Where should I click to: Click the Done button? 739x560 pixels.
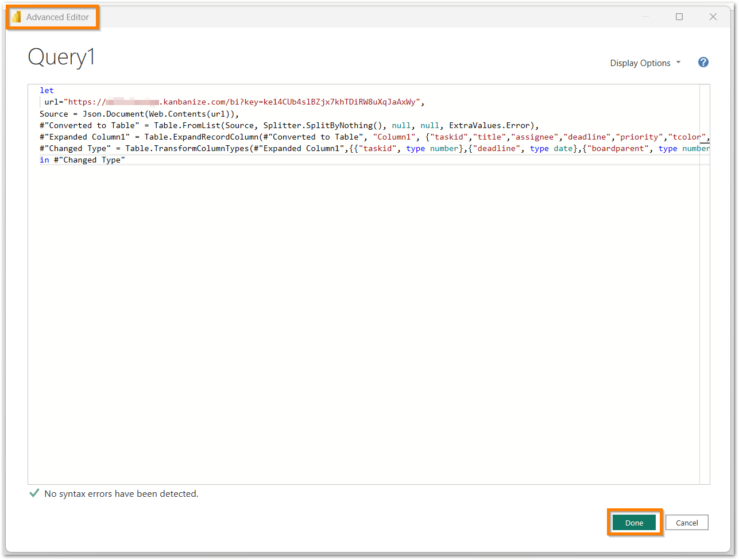click(634, 523)
